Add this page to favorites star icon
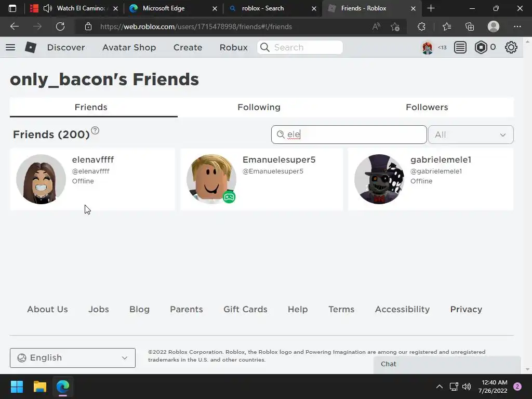 395,26
